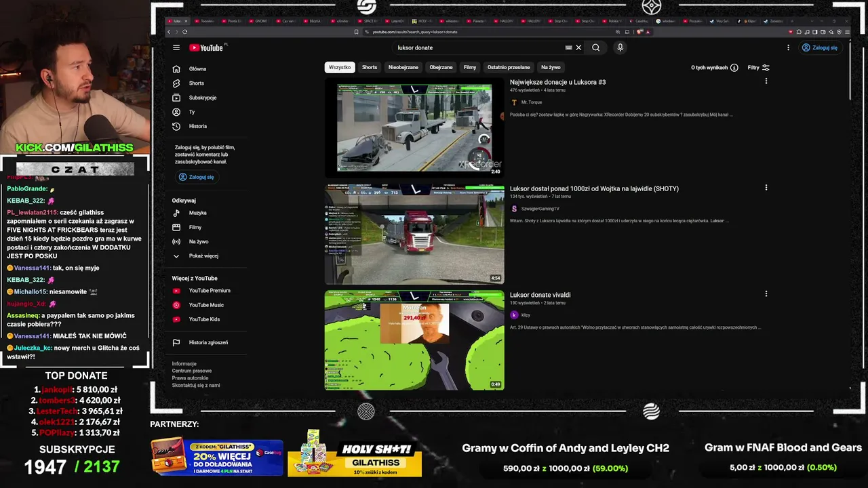Click the O tych wynikach label
This screenshot has width=868, height=488.
(709, 68)
